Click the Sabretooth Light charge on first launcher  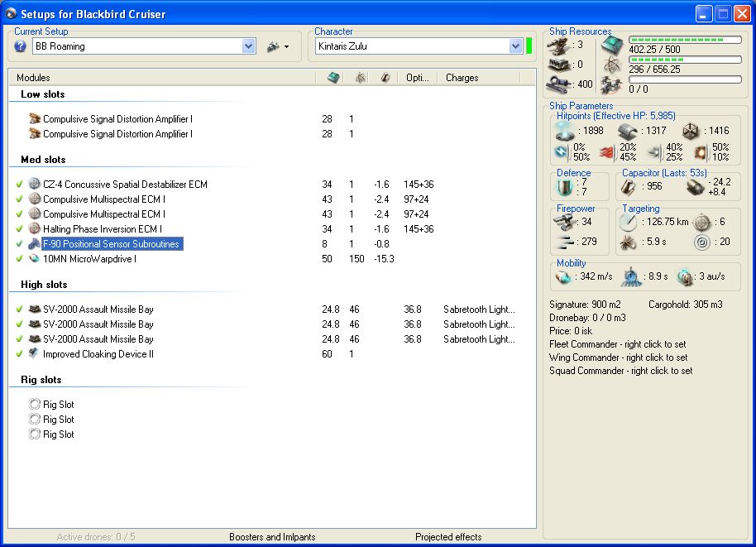tap(479, 309)
